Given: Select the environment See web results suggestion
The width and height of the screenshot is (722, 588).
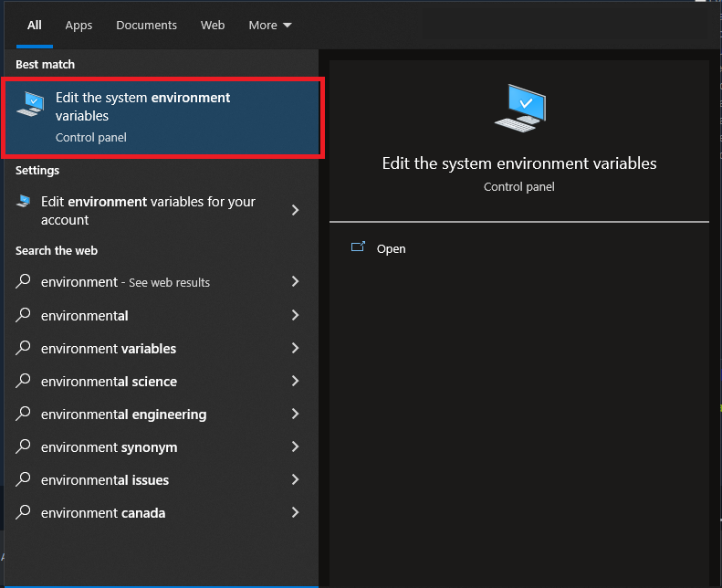Looking at the screenshot, I should [125, 282].
